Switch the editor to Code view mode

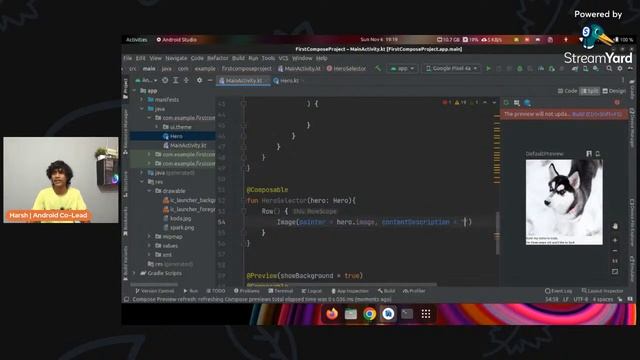point(568,91)
